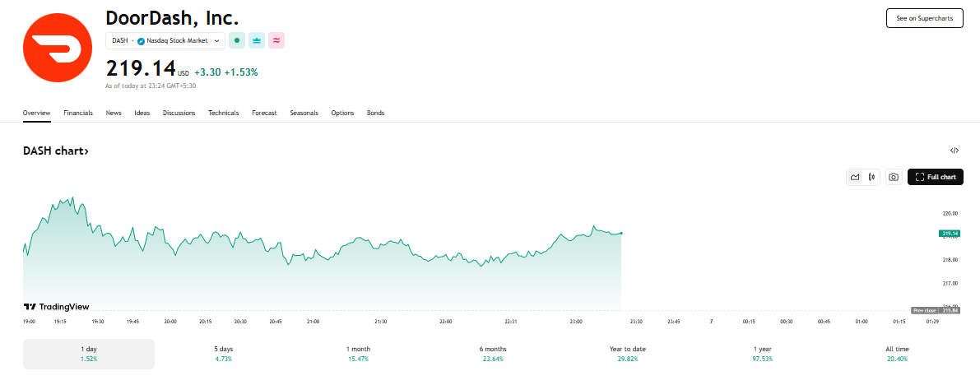The width and height of the screenshot is (980, 385).
Task: Click the 22:31 time axis label
Action: coord(511,322)
